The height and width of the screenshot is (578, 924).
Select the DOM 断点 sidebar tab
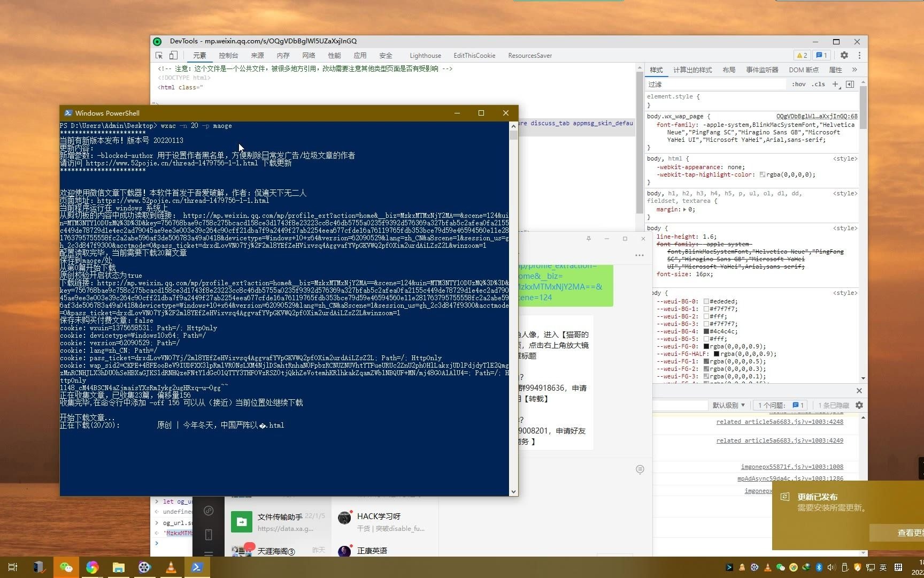click(x=804, y=70)
